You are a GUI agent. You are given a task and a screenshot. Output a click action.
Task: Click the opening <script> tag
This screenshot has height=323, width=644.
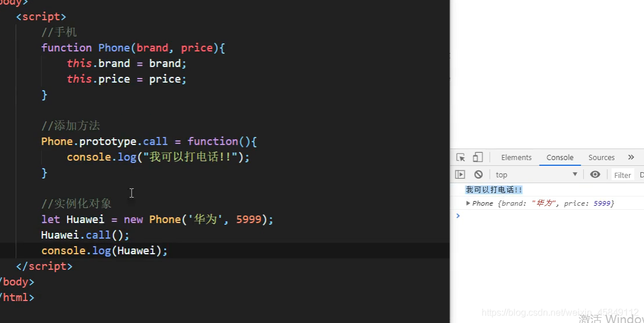41,16
